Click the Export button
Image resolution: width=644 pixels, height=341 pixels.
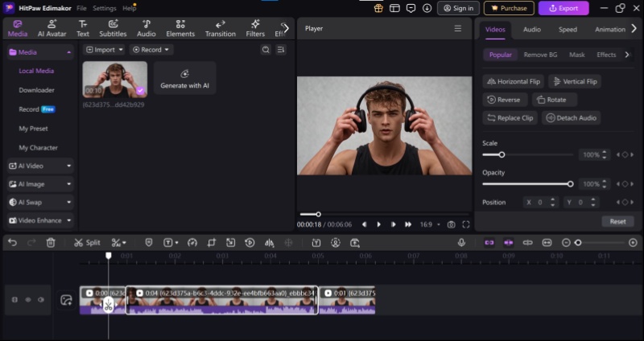[x=563, y=8]
